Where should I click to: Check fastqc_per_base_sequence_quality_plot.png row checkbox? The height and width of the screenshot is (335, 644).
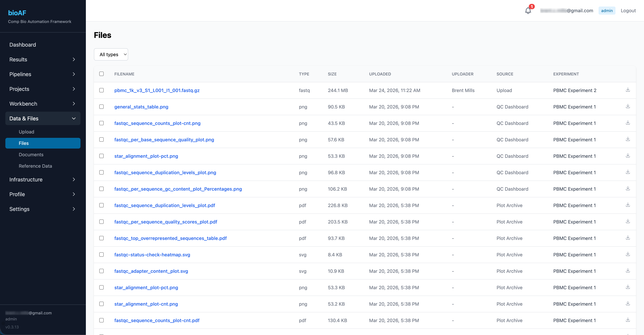(x=101, y=139)
